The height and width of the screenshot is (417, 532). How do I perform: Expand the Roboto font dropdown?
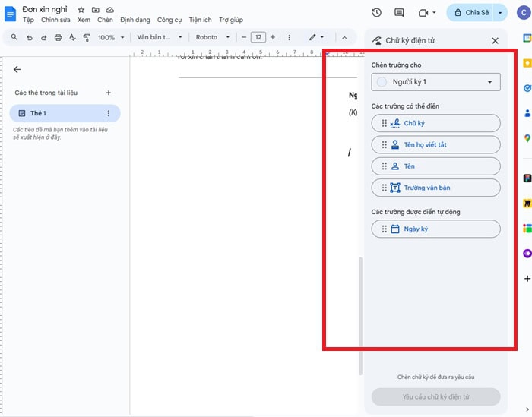click(x=212, y=37)
